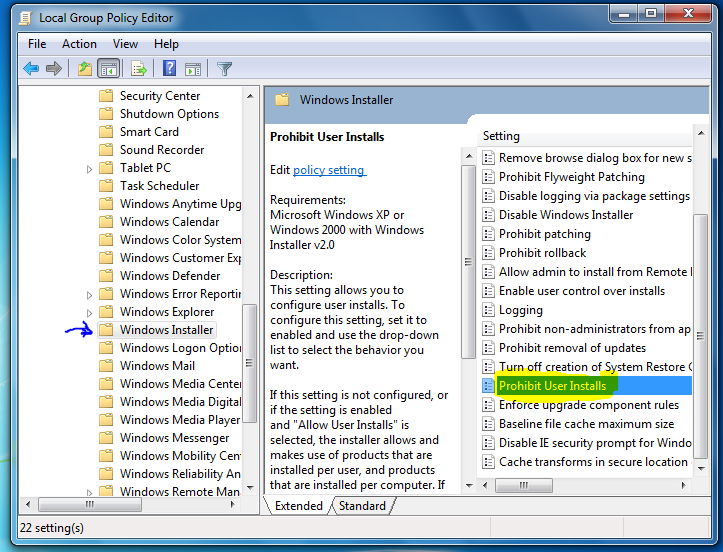Switch to the Extended tab
Screen dimensions: 723x552
(299, 506)
